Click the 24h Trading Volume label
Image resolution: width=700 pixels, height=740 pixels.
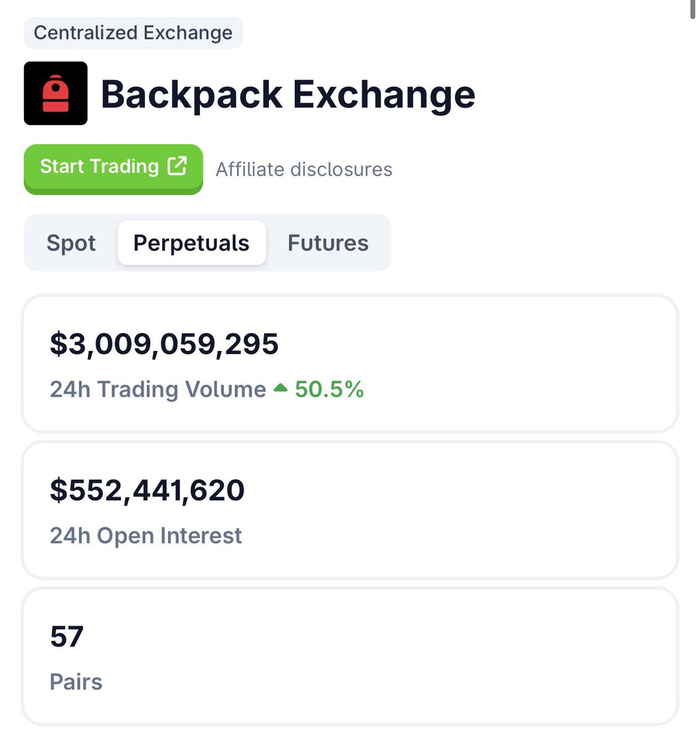pyautogui.click(x=158, y=389)
